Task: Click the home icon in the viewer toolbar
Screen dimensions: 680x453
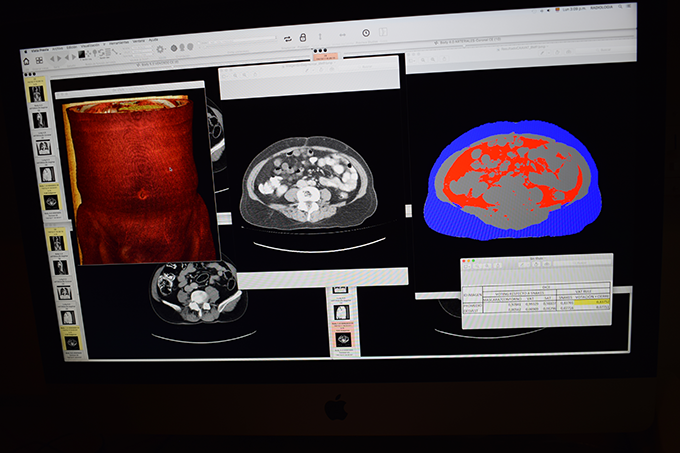Action: 26,62
